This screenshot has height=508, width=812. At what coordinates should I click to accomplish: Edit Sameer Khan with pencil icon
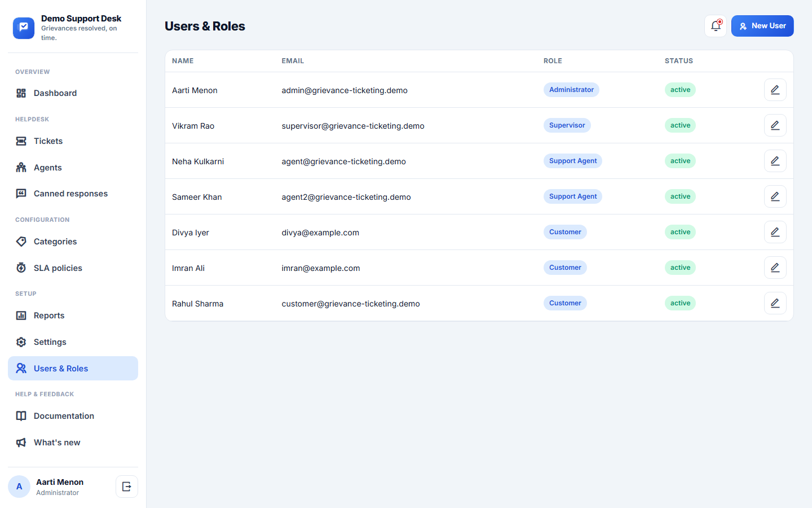(775, 196)
